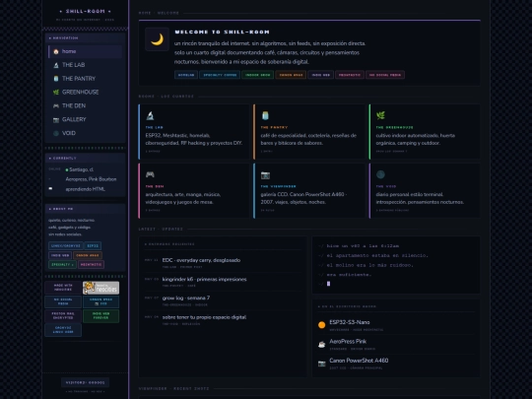The image size is (532, 399).
Task: Click the gamepad icon beside THE DEN
Action: (56, 105)
